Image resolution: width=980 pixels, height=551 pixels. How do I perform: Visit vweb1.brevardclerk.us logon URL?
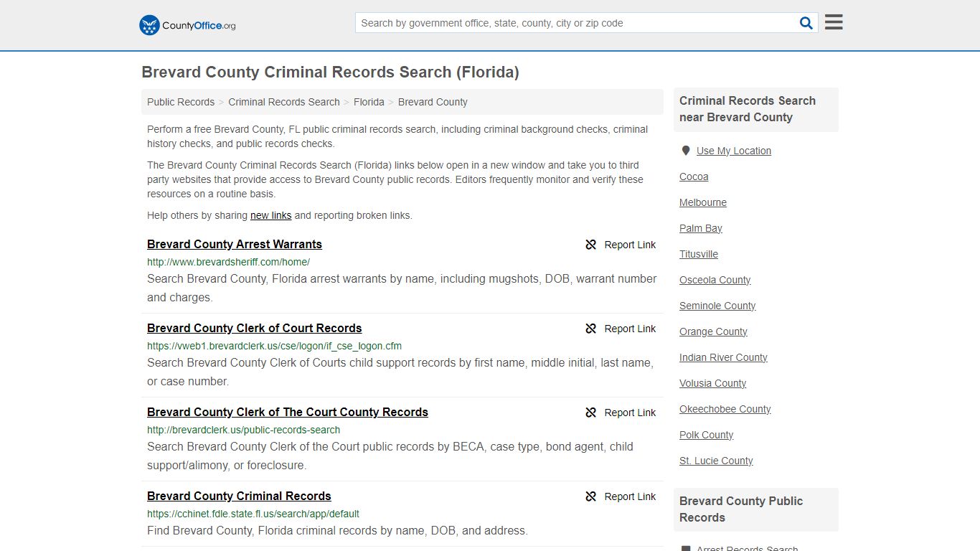coord(274,346)
